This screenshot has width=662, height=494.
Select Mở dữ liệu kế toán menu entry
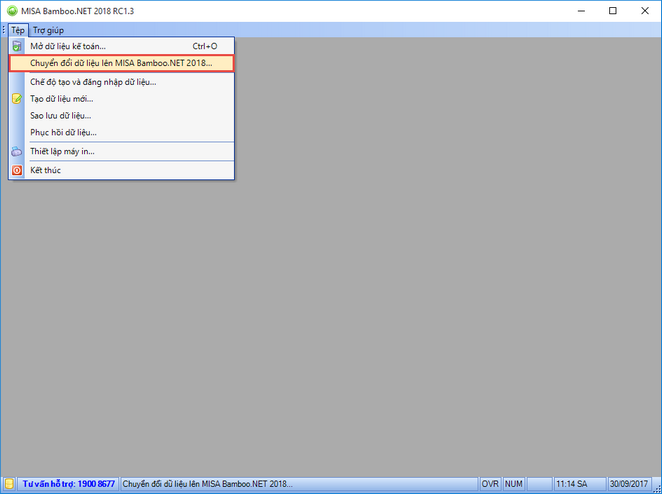[x=122, y=46]
